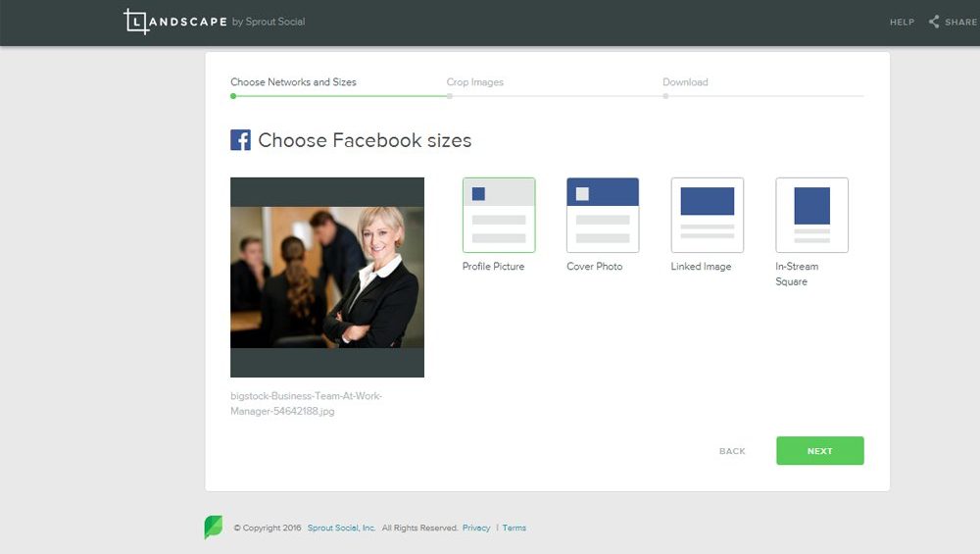Click the '© Copyright 2016' footer text
The image size is (980, 554).
click(268, 528)
